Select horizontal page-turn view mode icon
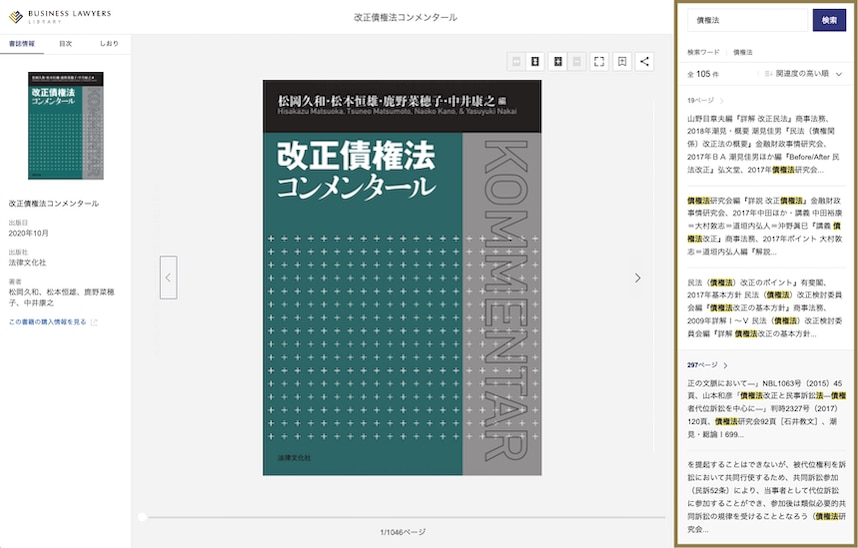This screenshot has height=548, width=858. tap(516, 62)
